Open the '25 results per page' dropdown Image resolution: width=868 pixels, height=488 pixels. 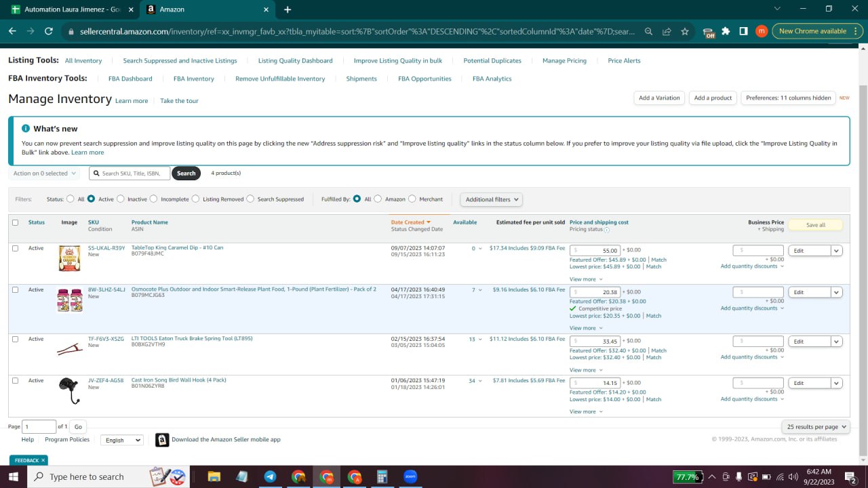tap(815, 427)
